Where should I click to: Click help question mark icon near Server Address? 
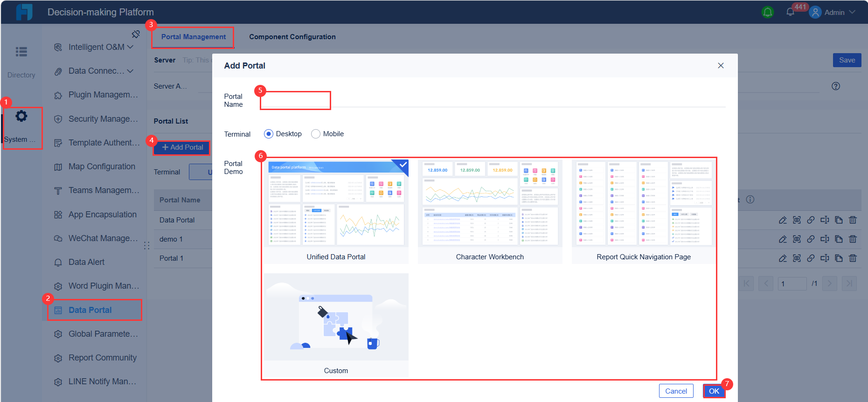pyautogui.click(x=836, y=86)
